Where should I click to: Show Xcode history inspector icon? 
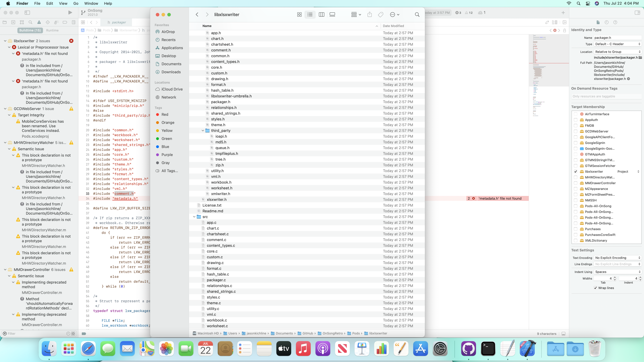pos(606,22)
